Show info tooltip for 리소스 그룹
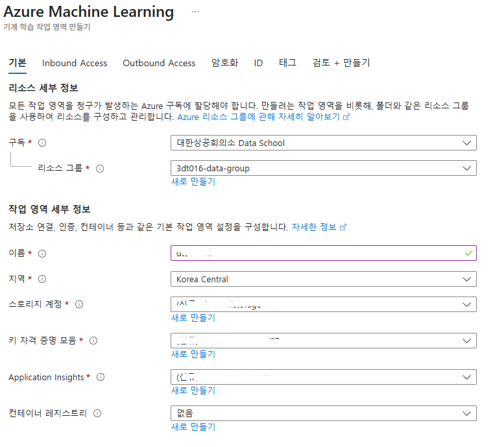The image size is (504, 447). coord(100,169)
